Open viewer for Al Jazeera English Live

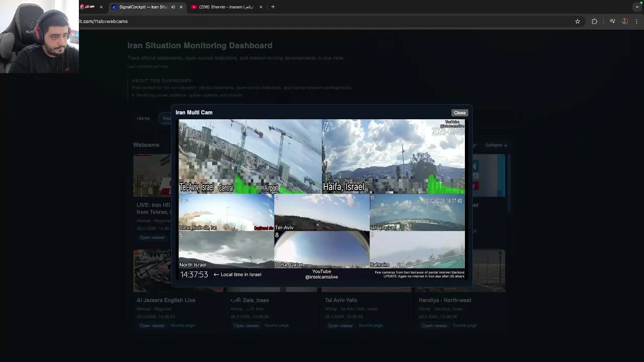(x=152, y=326)
